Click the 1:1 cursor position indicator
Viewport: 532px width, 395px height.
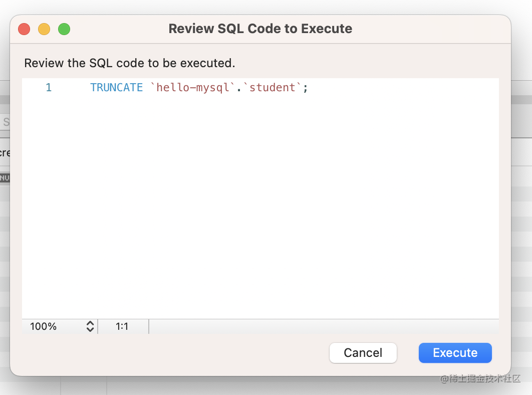point(122,326)
